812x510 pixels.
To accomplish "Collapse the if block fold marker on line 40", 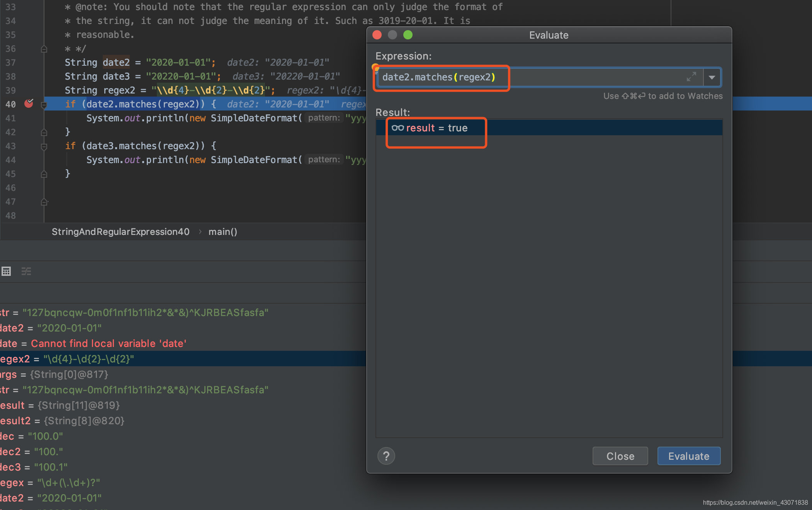I will 44,105.
